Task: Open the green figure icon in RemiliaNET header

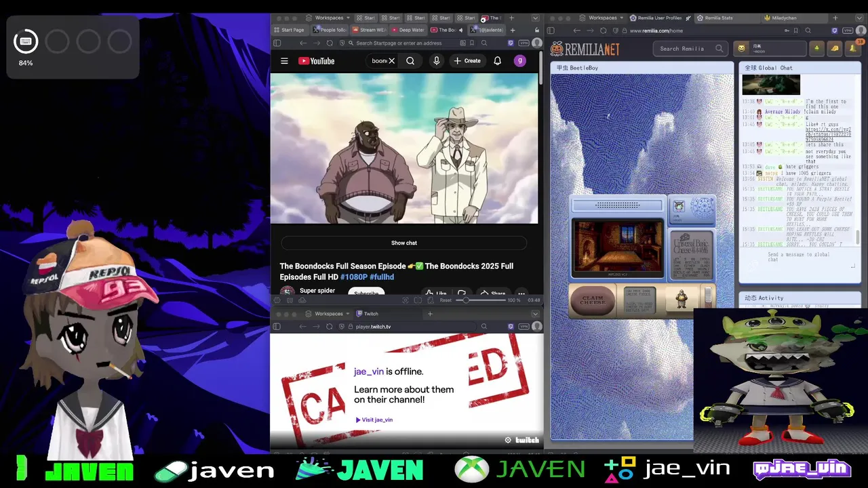Action: click(816, 48)
